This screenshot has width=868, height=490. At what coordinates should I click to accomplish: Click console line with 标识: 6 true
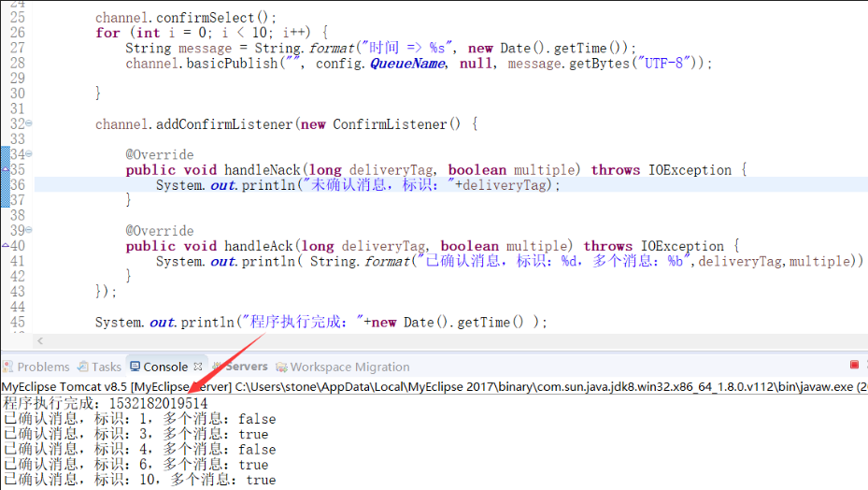pyautogui.click(x=135, y=465)
